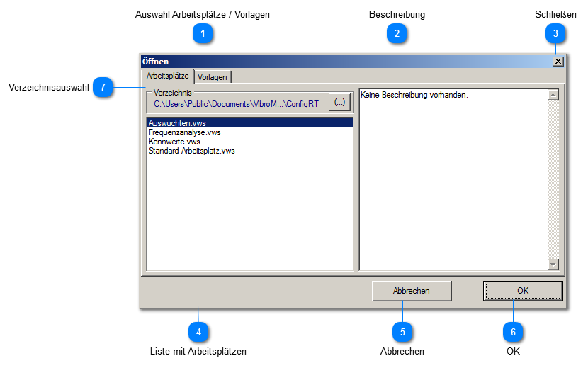Viewport: 588px width, 368px height.
Task: Click the Verzeichnis path text
Action: pyautogui.click(x=236, y=104)
